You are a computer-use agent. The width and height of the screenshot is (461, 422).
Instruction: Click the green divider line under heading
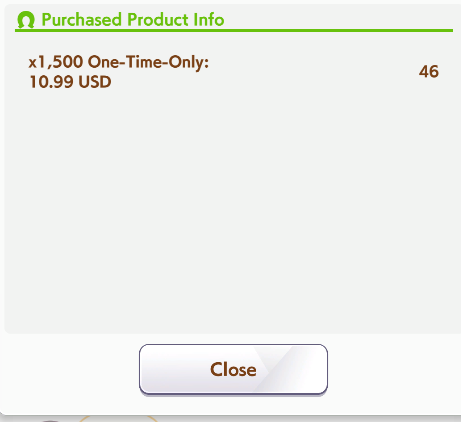234,31
